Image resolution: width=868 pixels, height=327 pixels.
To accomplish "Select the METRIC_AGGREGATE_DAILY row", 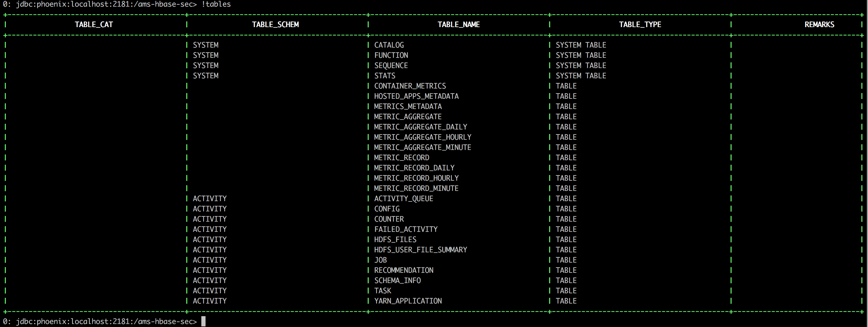I will tap(420, 127).
